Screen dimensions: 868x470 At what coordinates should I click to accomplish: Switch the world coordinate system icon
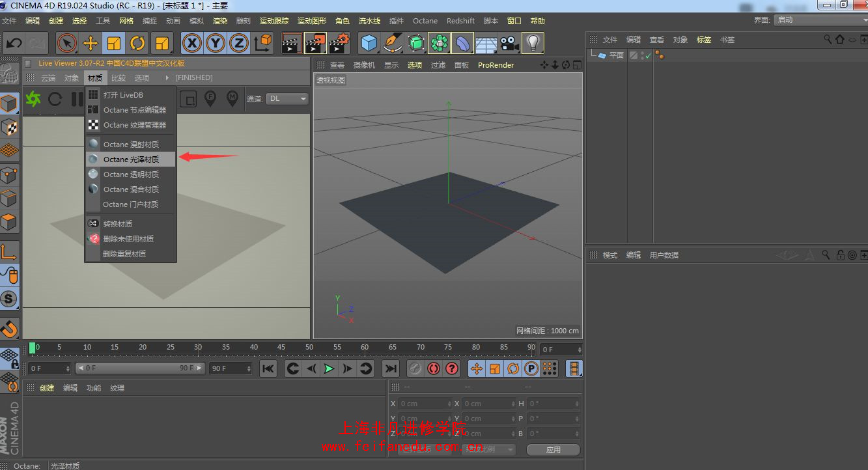click(x=264, y=44)
